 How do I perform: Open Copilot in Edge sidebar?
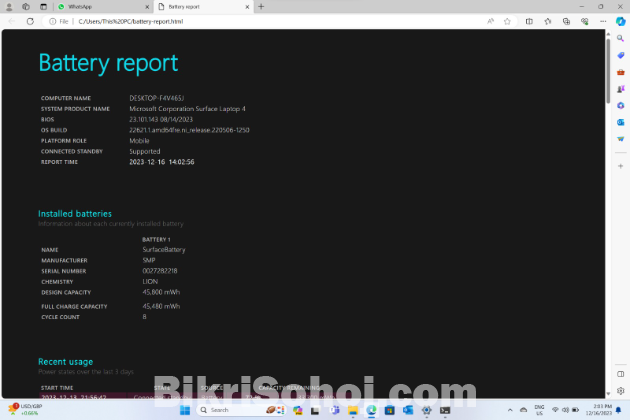621,21
